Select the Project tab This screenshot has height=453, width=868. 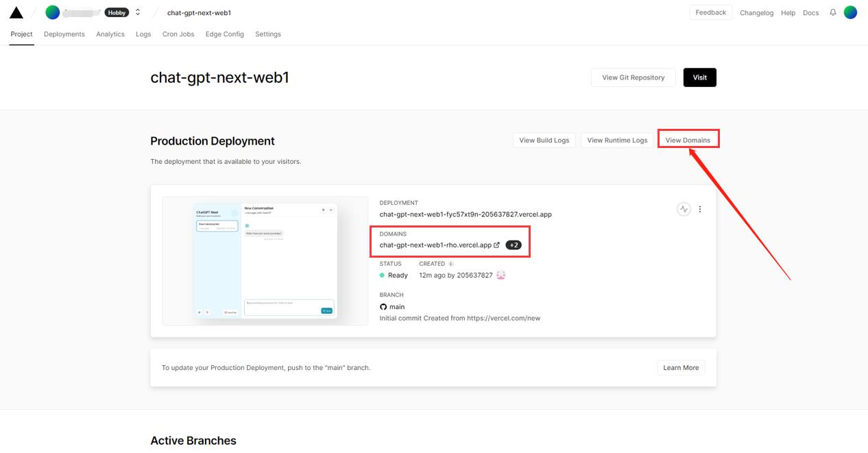click(x=22, y=34)
